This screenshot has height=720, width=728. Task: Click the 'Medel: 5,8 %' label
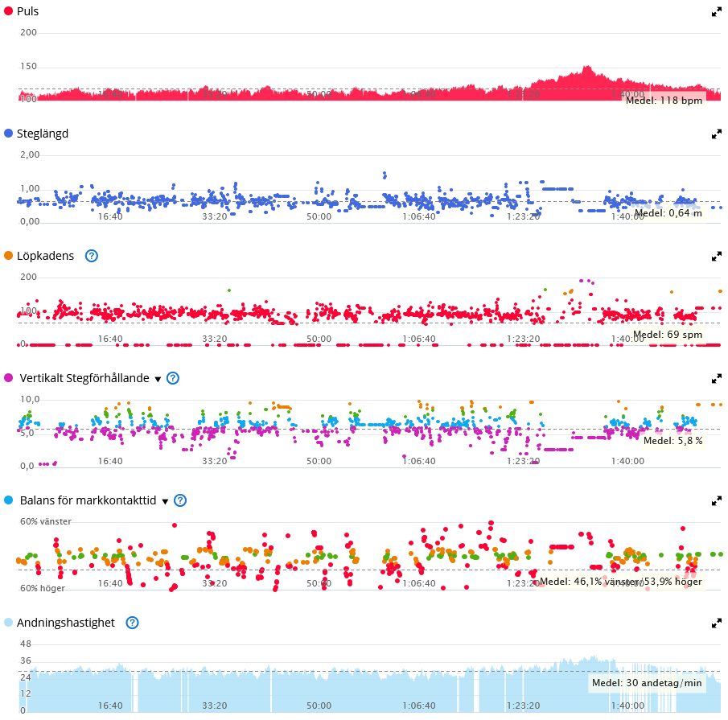pos(673,441)
